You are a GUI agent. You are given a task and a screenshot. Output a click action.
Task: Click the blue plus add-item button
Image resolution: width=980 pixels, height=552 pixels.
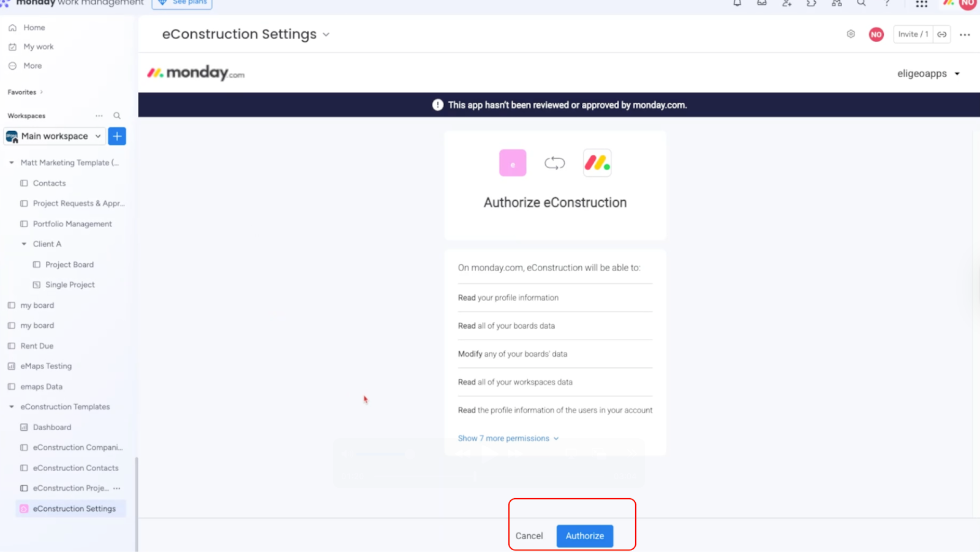[117, 136]
